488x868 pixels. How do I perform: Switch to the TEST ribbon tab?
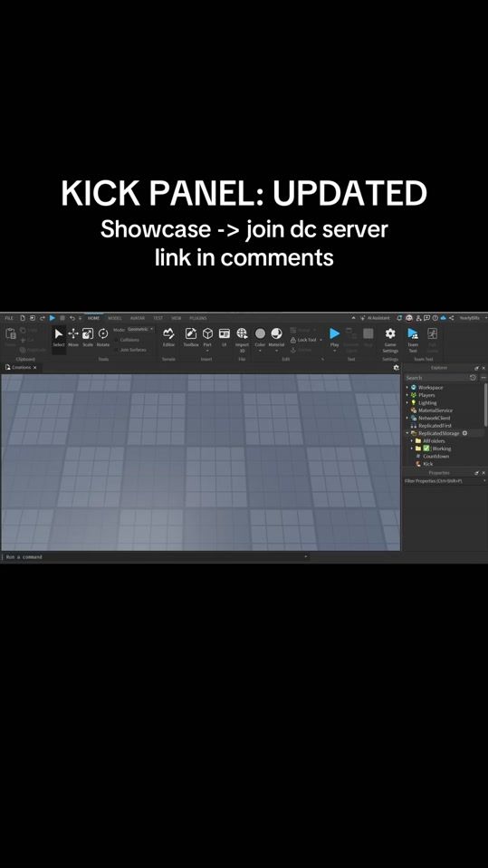(x=158, y=318)
